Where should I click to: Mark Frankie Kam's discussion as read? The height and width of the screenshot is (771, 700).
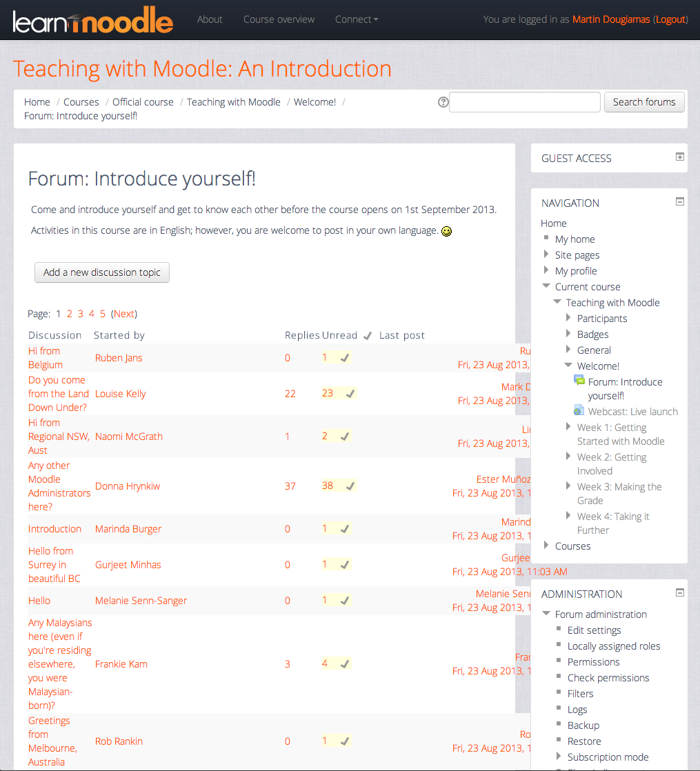345,664
